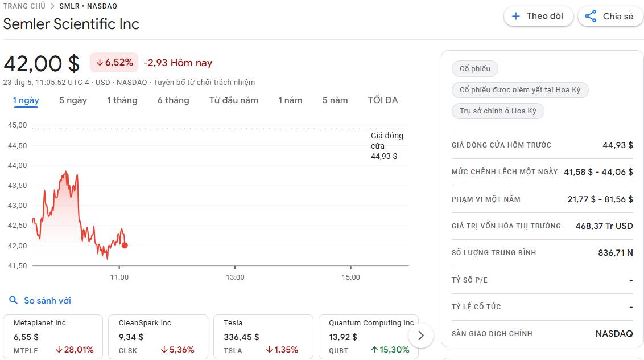This screenshot has width=644, height=360.
Task: Click the Cổ phiếu tag chip
Action: click(475, 69)
